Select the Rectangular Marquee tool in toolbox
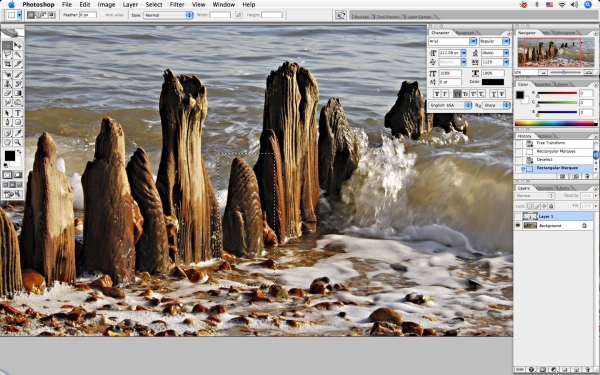Image resolution: width=600 pixels, height=375 pixels. pos(7,46)
